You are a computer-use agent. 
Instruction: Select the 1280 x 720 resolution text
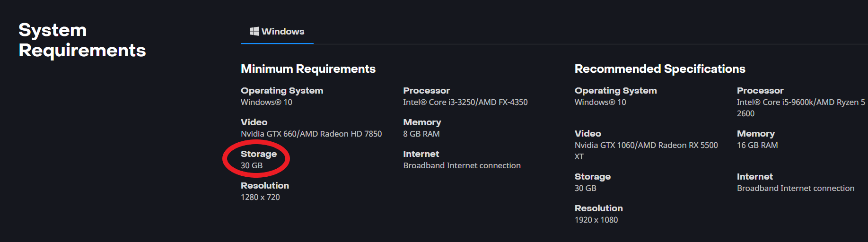point(260,197)
